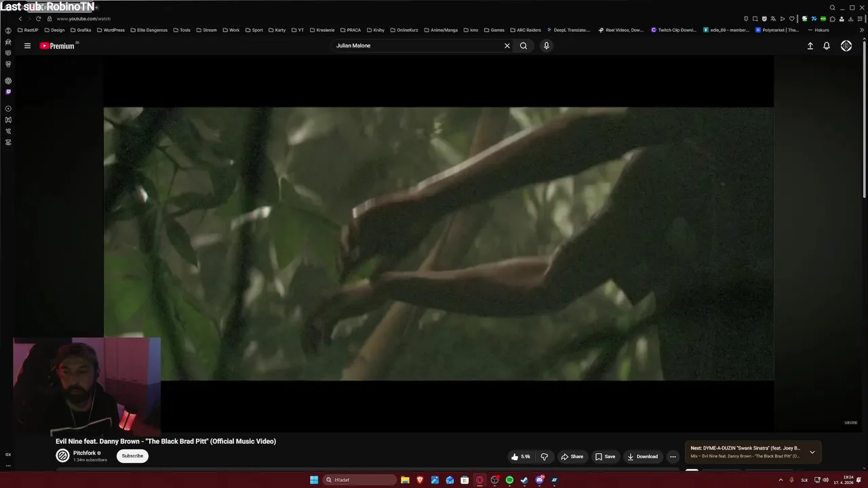Open the Elite Dangerous bookmarks folder
Screen dimensions: 868x488
click(x=149, y=30)
